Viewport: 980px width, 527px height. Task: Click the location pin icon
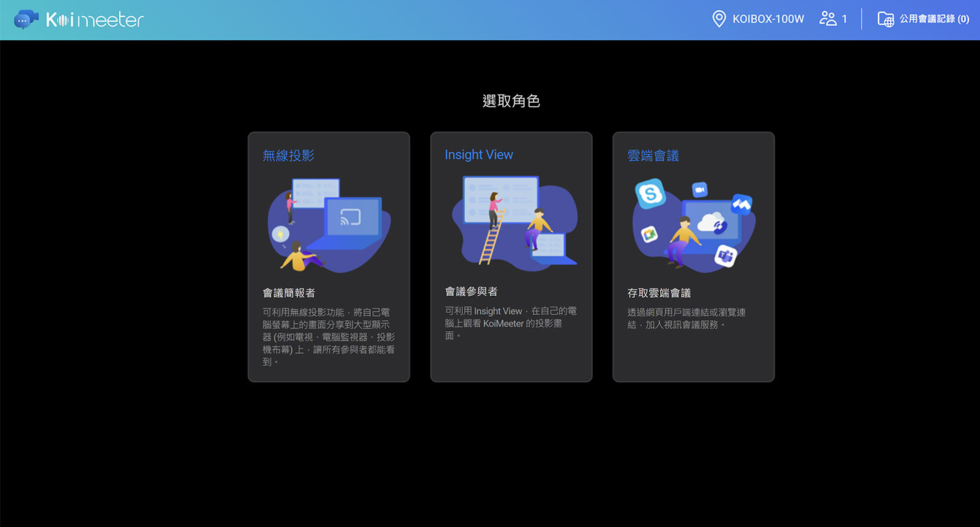719,19
